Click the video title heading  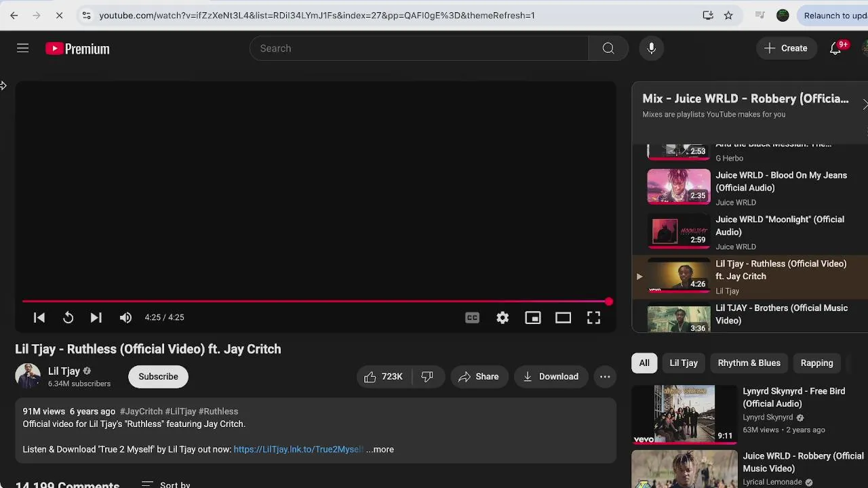pos(148,349)
